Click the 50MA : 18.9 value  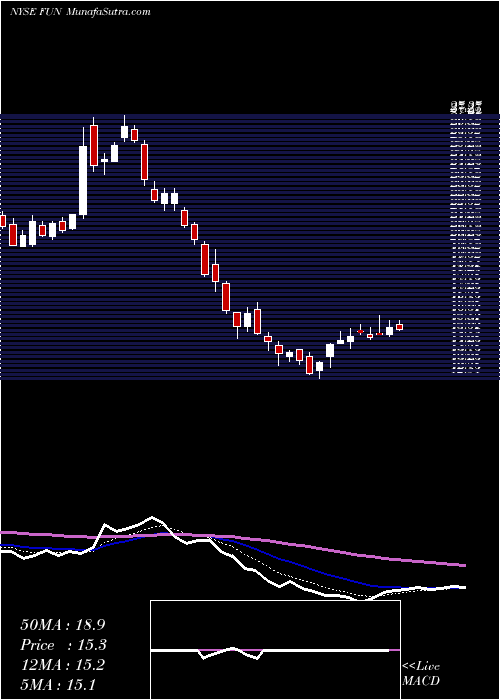point(62,625)
